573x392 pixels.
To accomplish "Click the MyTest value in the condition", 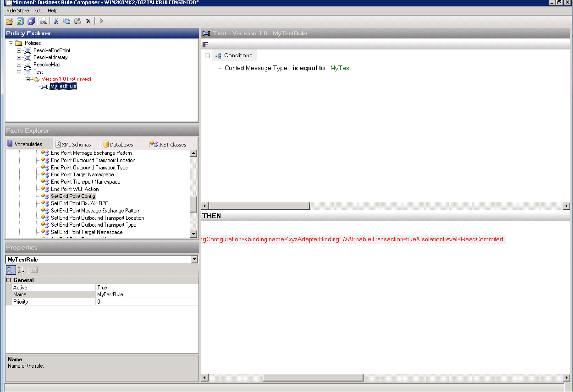I will [341, 68].
